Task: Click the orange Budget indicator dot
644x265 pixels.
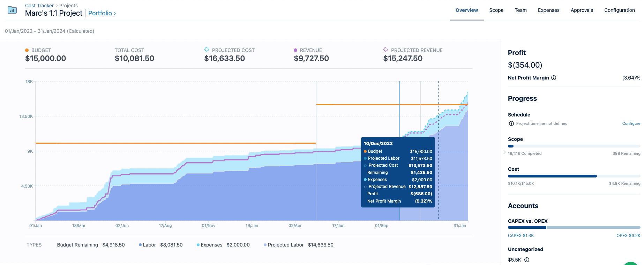Action: (x=27, y=50)
